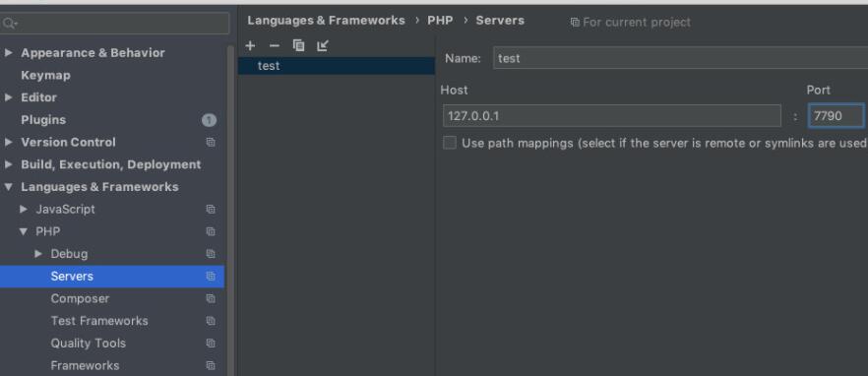
Task: Add a new PHP server
Action: (x=250, y=45)
